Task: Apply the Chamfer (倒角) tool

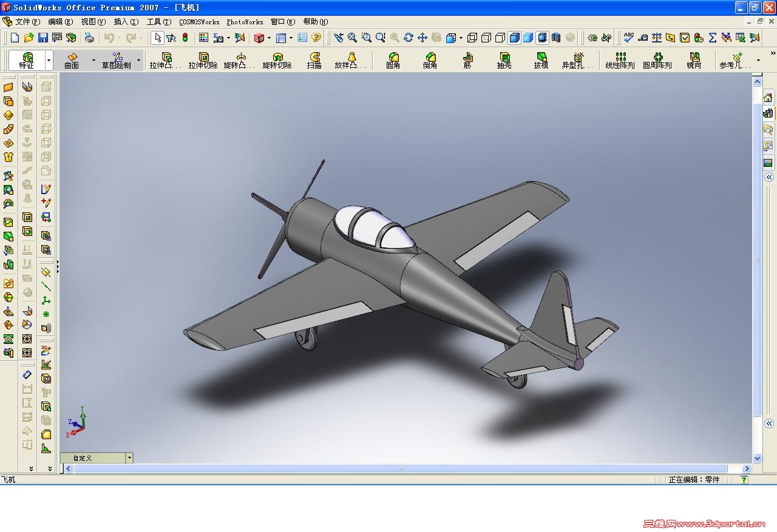Action: (430, 60)
